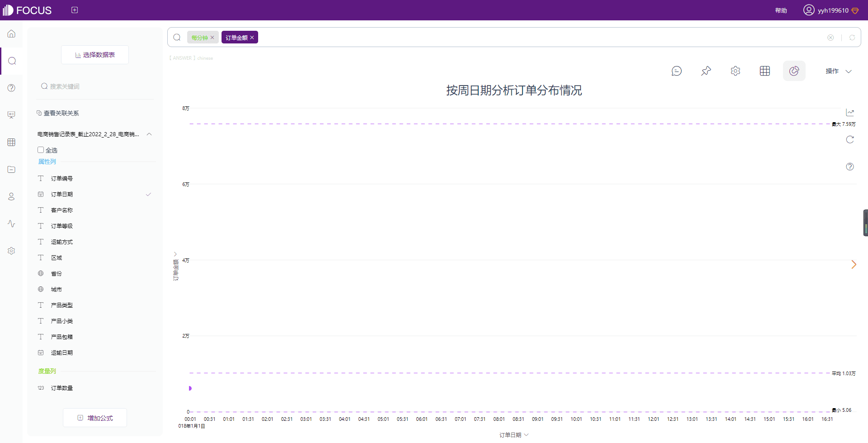The width and height of the screenshot is (868, 443).
Task: Remove the 订单金额 search tag
Action: (252, 38)
